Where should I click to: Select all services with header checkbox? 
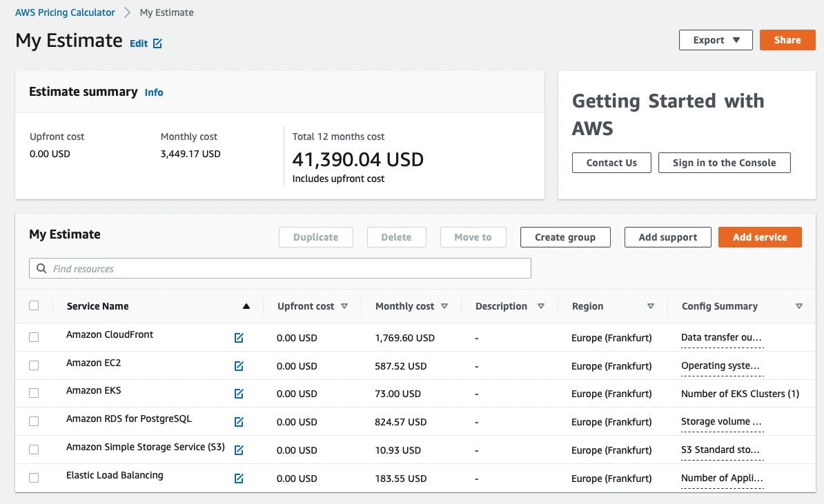click(34, 305)
